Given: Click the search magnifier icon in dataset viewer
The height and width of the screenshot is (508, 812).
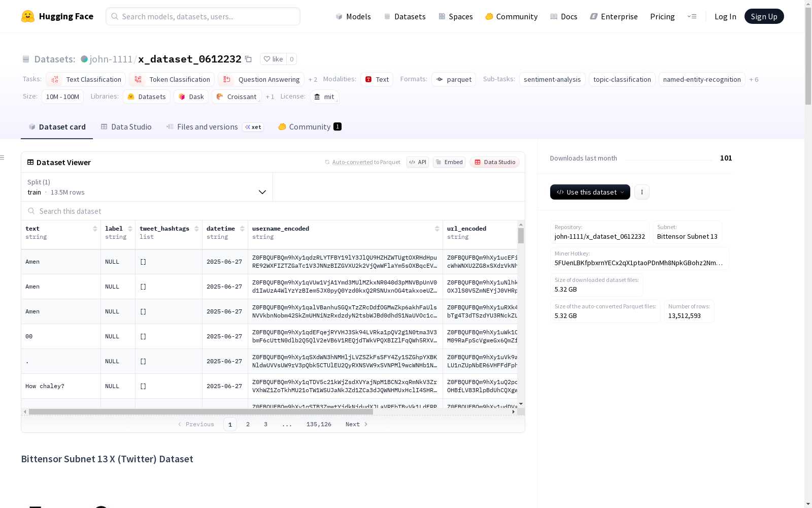Looking at the screenshot, I should click(31, 211).
